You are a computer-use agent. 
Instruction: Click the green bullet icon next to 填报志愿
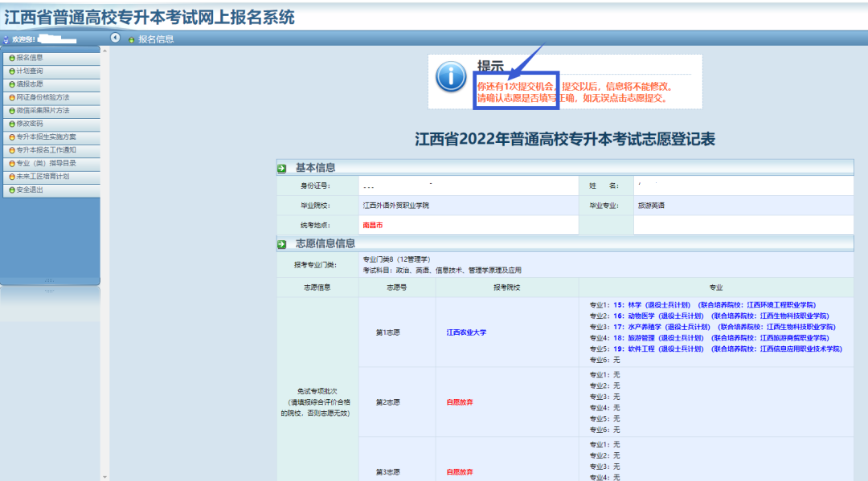12,84
